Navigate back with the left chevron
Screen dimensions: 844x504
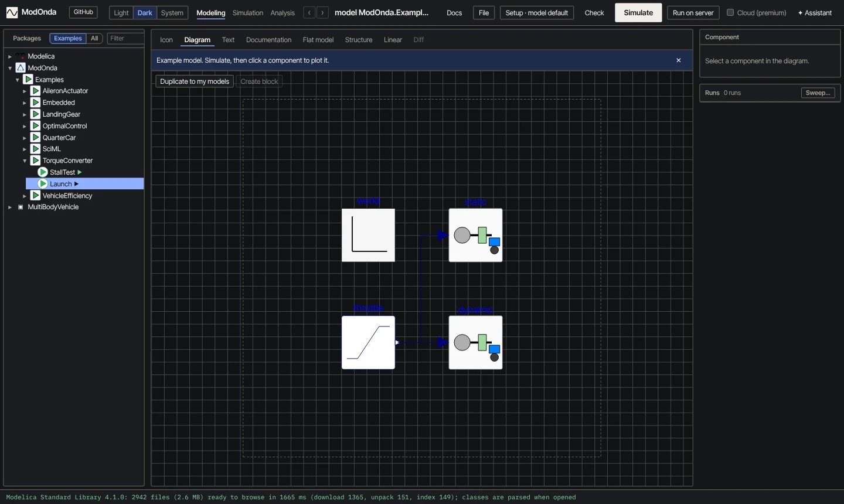[x=309, y=12]
